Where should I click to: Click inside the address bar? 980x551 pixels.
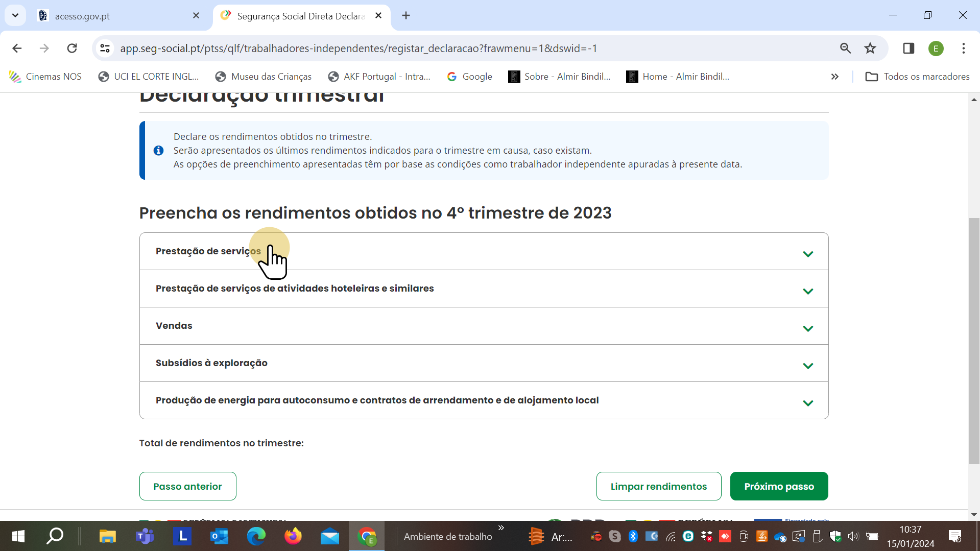[357, 48]
